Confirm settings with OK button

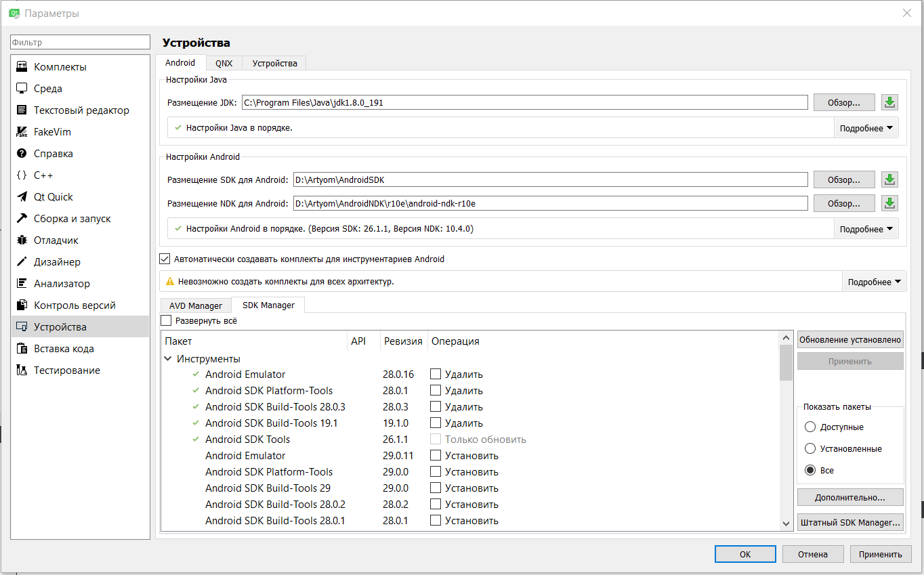(745, 554)
